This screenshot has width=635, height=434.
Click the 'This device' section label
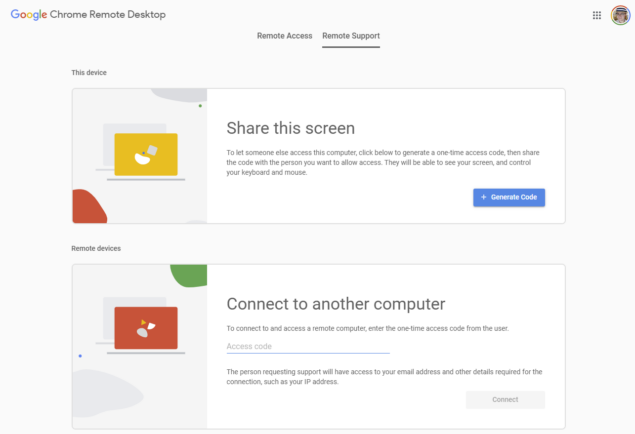pyautogui.click(x=89, y=72)
